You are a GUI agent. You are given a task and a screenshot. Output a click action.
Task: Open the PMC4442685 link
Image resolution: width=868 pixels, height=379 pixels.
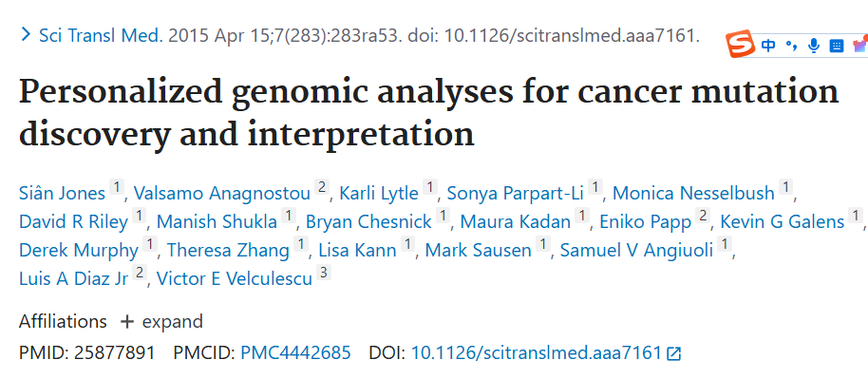[295, 352]
